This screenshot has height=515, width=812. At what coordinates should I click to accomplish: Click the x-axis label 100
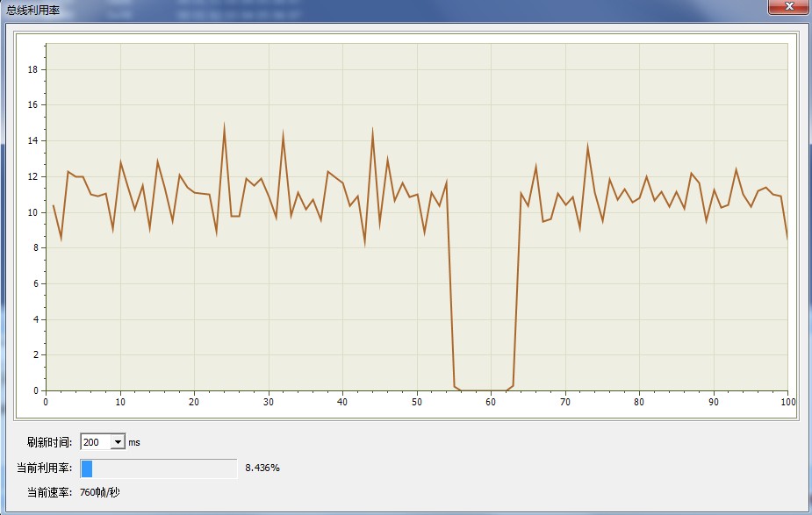pos(788,402)
